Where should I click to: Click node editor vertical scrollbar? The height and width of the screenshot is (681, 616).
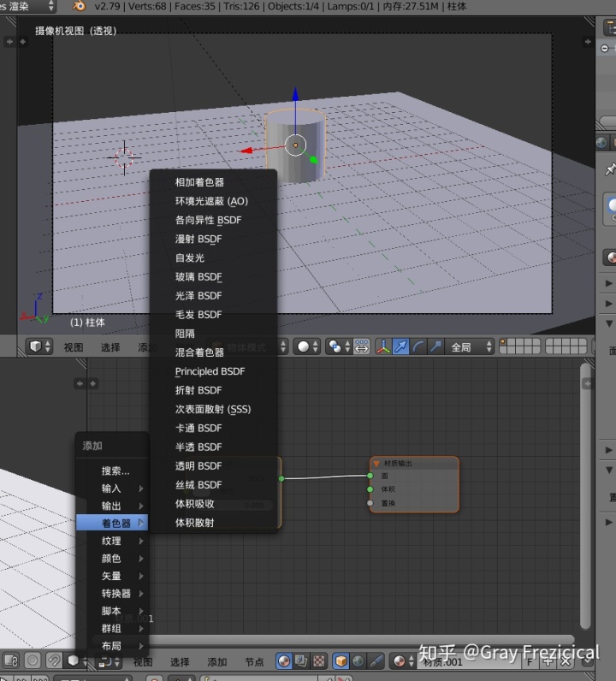pyautogui.click(x=585, y=495)
